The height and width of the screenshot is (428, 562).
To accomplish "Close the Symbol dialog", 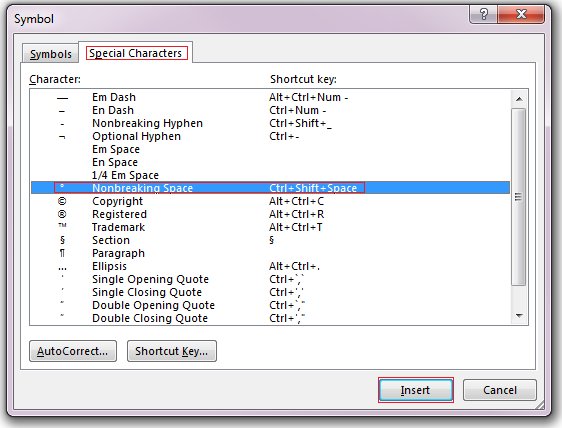I will click(x=521, y=14).
